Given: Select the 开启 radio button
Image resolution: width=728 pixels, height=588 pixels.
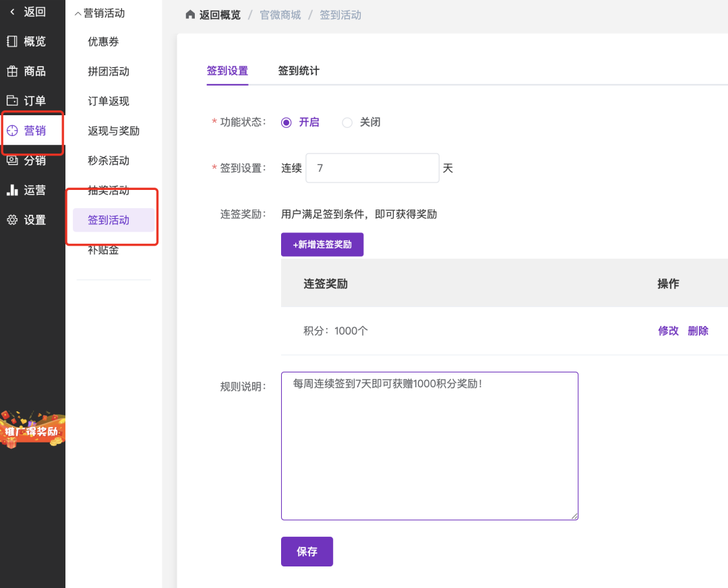Looking at the screenshot, I should point(286,123).
